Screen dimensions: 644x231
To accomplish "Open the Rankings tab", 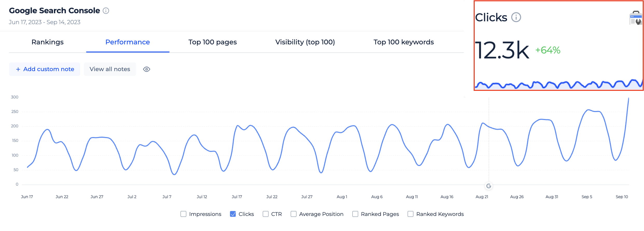I will point(47,42).
